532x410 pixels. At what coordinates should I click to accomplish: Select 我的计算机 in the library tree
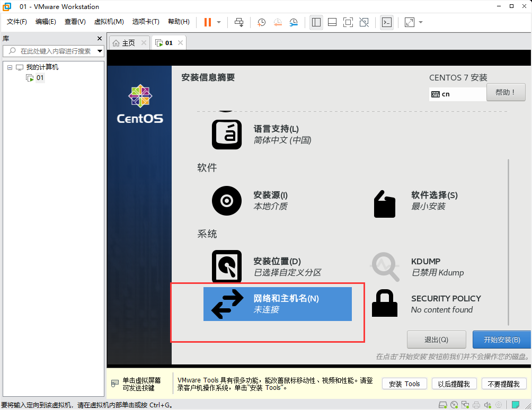click(42, 67)
